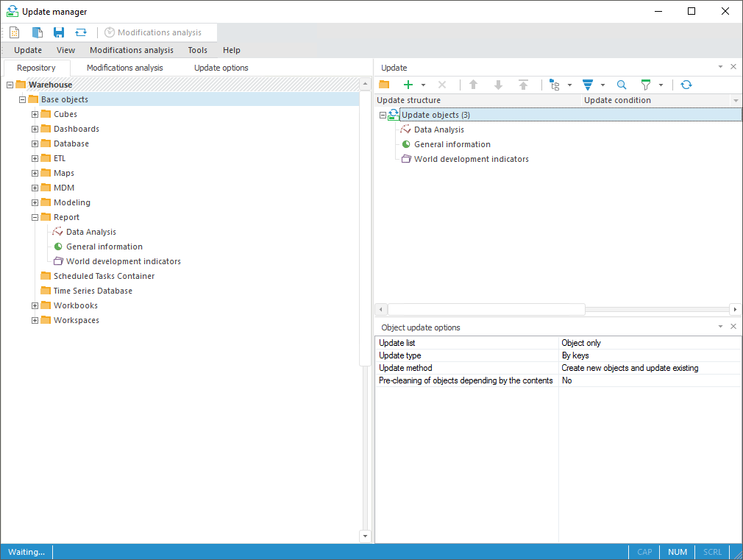Screen dimensions: 743x560
Task: Click the tree hierarchy icon in Update toolbar
Action: (x=555, y=85)
